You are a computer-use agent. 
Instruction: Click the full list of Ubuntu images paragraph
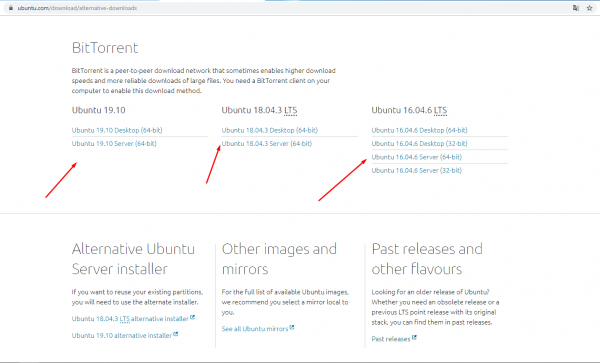285,302
